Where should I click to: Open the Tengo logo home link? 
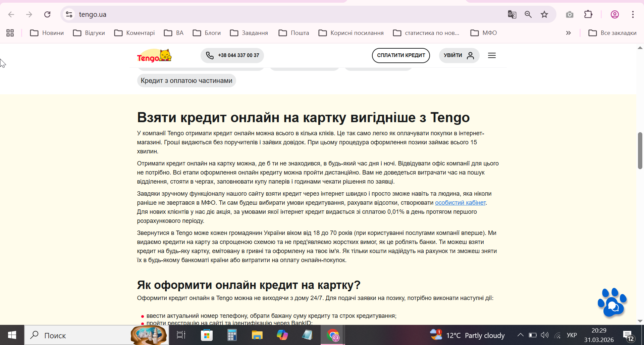154,56
